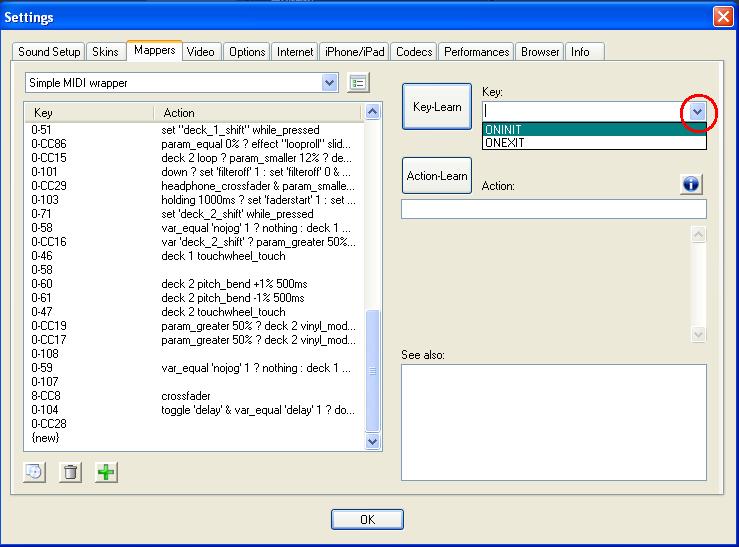This screenshot has height=547, width=739.
Task: Open the blue info icon beside Action
Action: point(691,184)
